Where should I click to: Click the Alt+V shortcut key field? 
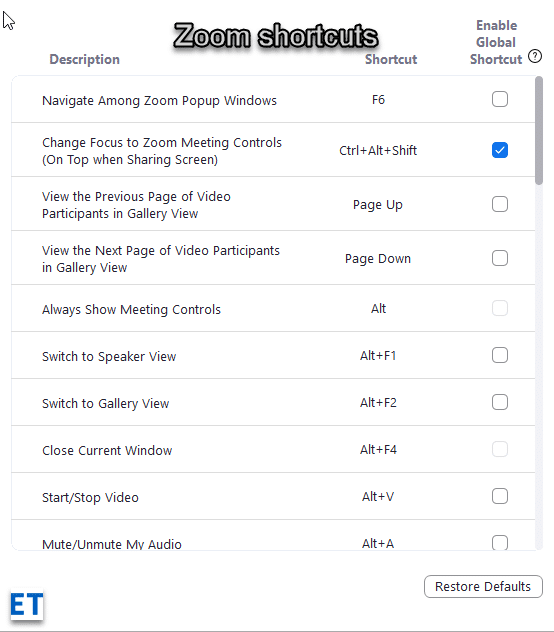(378, 497)
